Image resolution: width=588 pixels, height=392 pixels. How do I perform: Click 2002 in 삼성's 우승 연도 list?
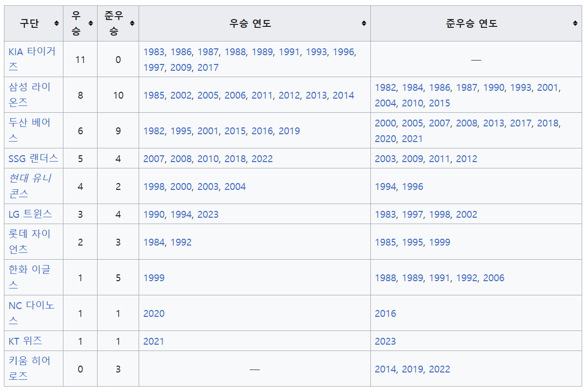pos(181,95)
